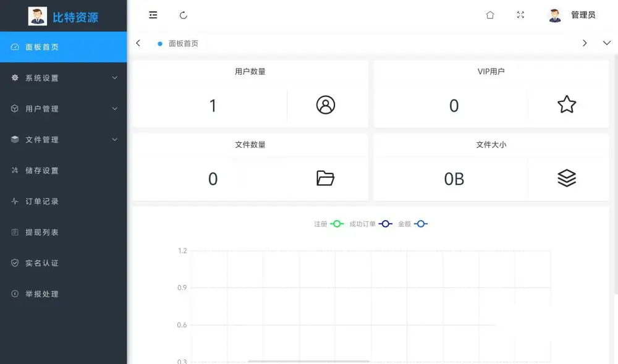
Task: Open 举报处理 in the sidebar
Action: tap(64, 294)
